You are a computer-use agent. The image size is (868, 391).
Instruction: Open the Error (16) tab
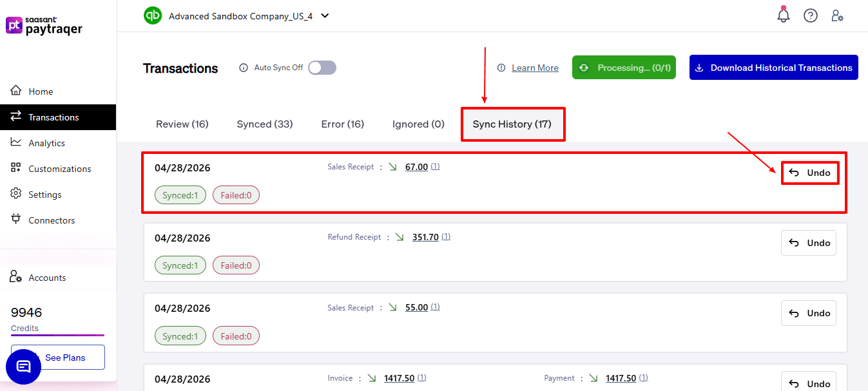click(343, 124)
